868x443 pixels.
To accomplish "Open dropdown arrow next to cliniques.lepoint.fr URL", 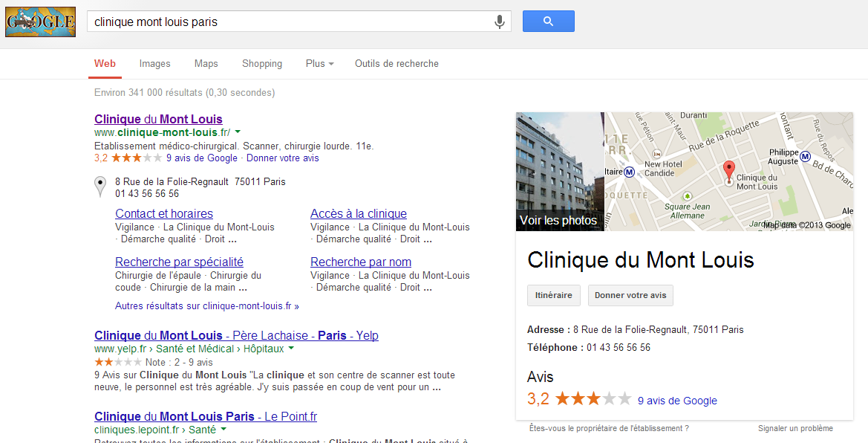I will coord(223,429).
